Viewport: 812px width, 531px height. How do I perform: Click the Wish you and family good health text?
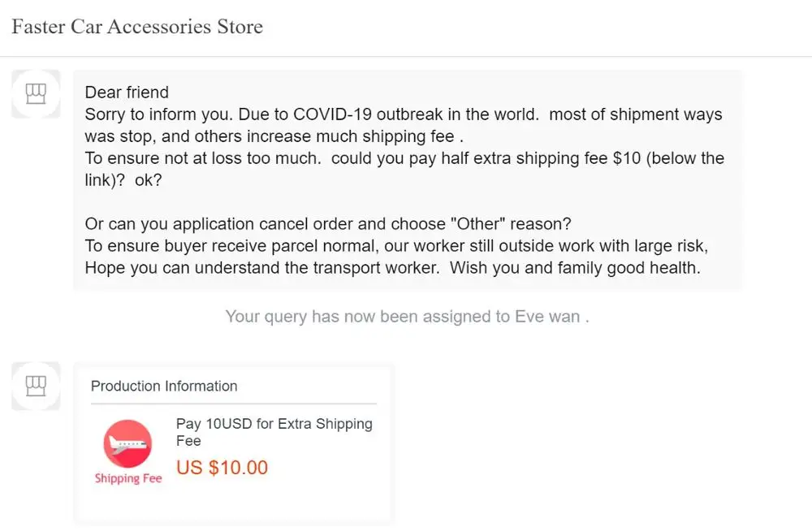(x=575, y=268)
